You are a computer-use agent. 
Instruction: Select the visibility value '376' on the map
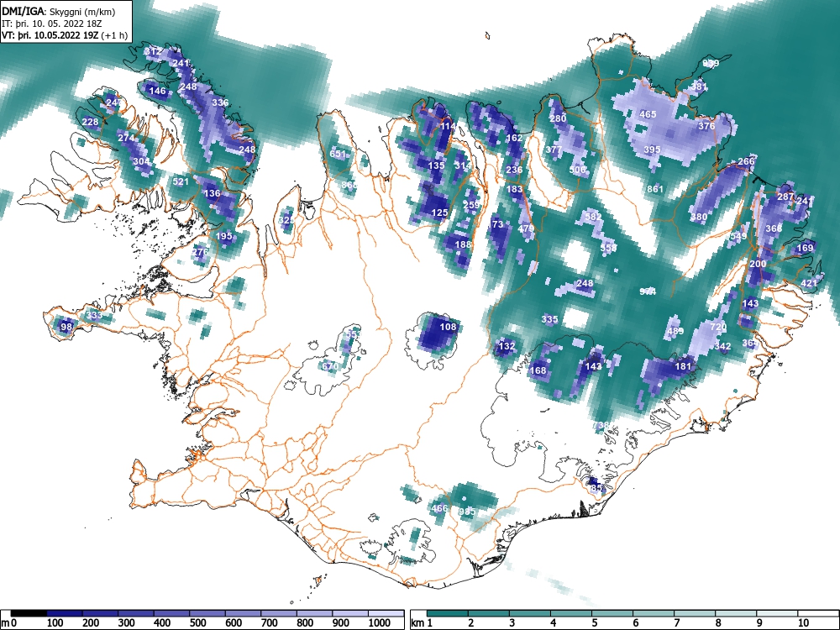tap(706, 126)
